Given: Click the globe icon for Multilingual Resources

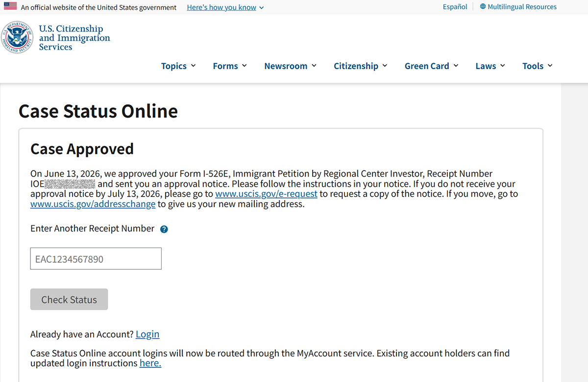Looking at the screenshot, I should (483, 7).
